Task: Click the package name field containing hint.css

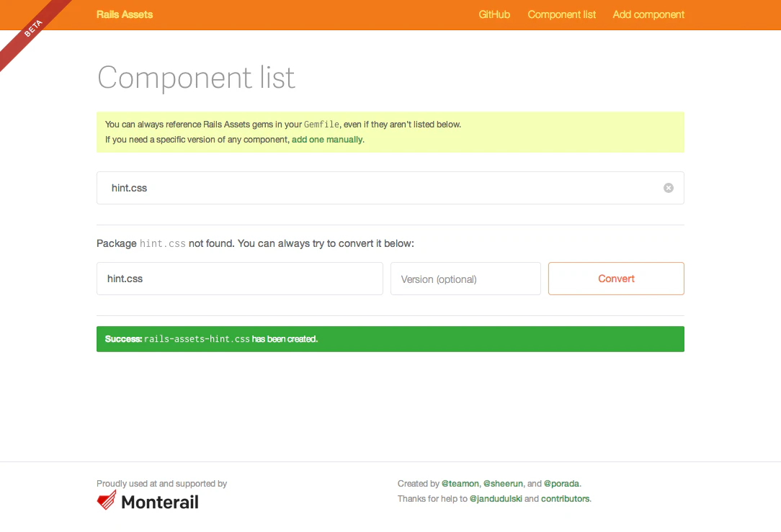Action: [x=240, y=279]
